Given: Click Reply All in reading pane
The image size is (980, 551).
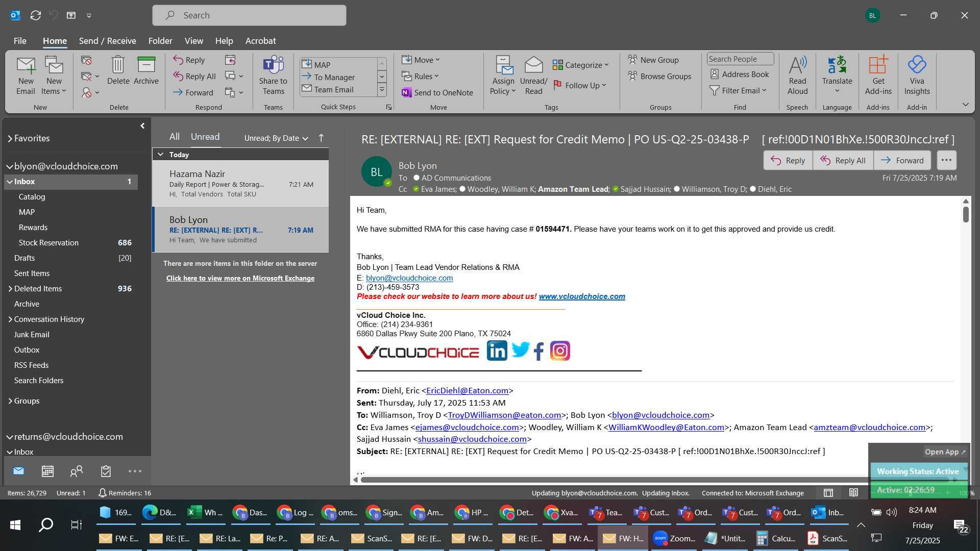Looking at the screenshot, I should [x=843, y=160].
